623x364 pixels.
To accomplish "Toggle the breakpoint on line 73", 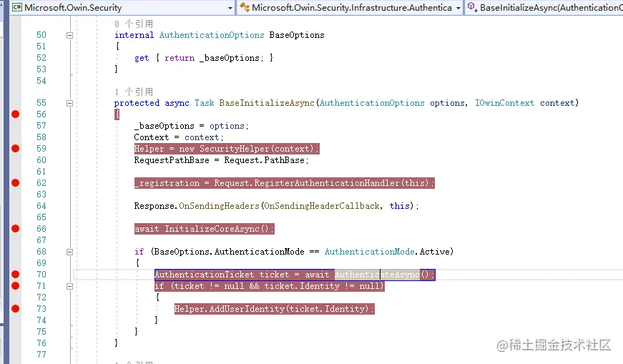I will [x=16, y=308].
